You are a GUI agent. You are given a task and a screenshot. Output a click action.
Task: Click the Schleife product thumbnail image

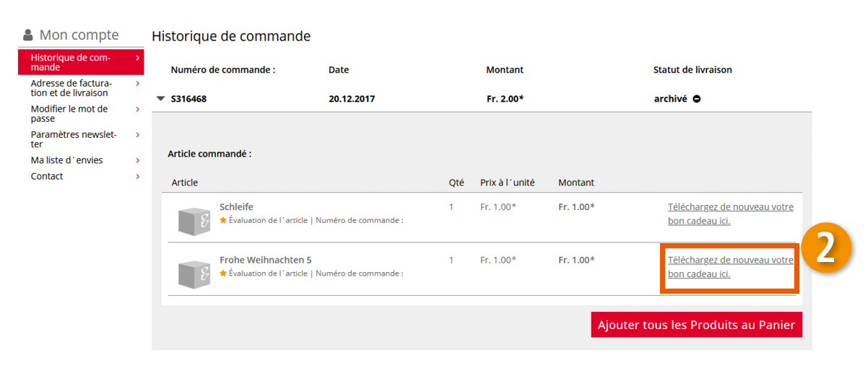coord(194,221)
